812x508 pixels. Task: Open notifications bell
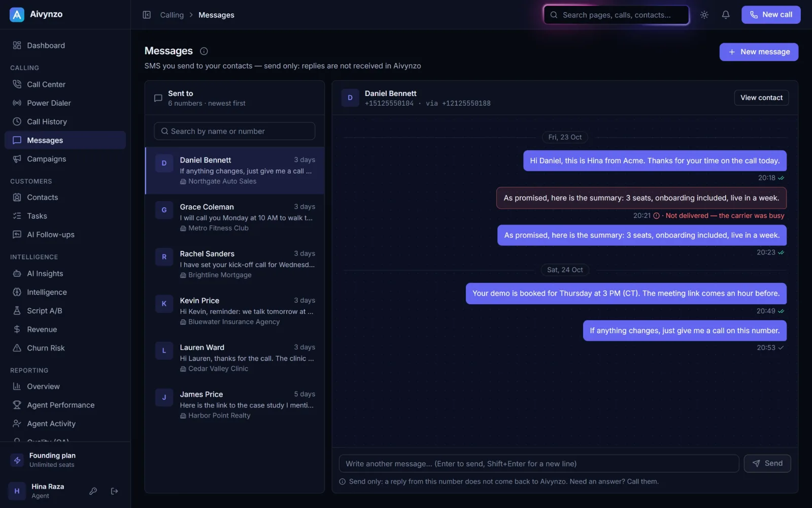coord(726,15)
